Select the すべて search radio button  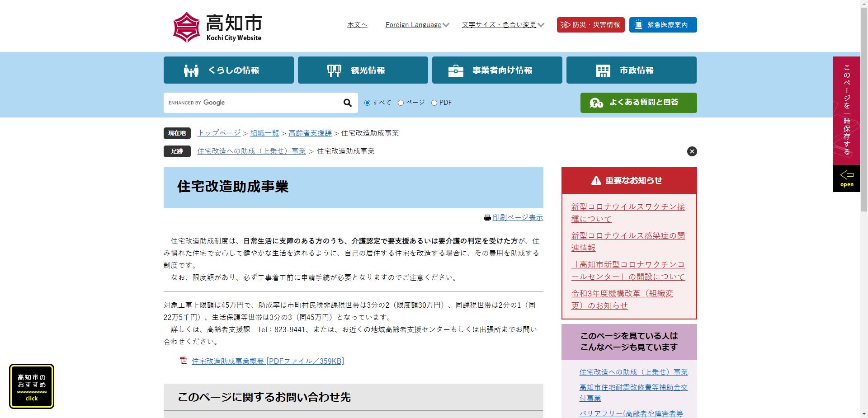(x=367, y=103)
